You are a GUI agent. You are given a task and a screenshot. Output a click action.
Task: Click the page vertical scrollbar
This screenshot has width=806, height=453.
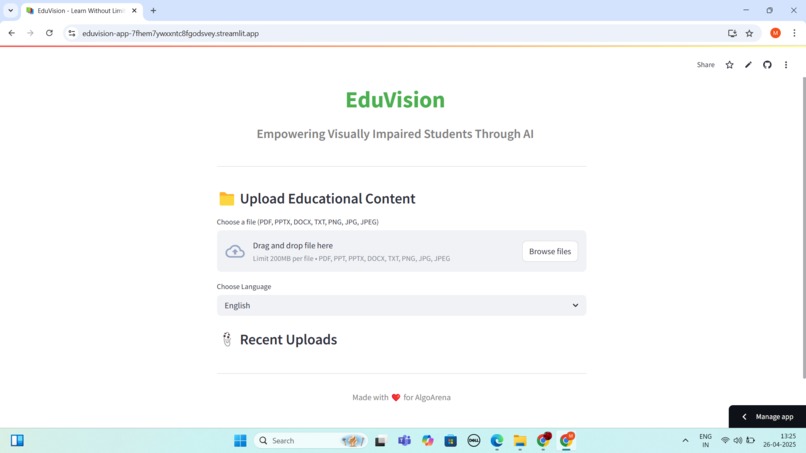point(803,226)
